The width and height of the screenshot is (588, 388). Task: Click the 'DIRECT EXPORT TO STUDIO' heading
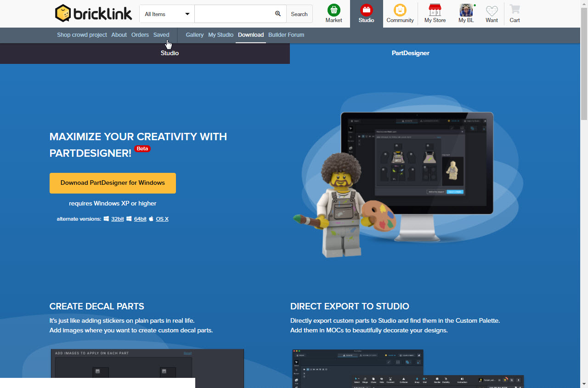click(350, 306)
